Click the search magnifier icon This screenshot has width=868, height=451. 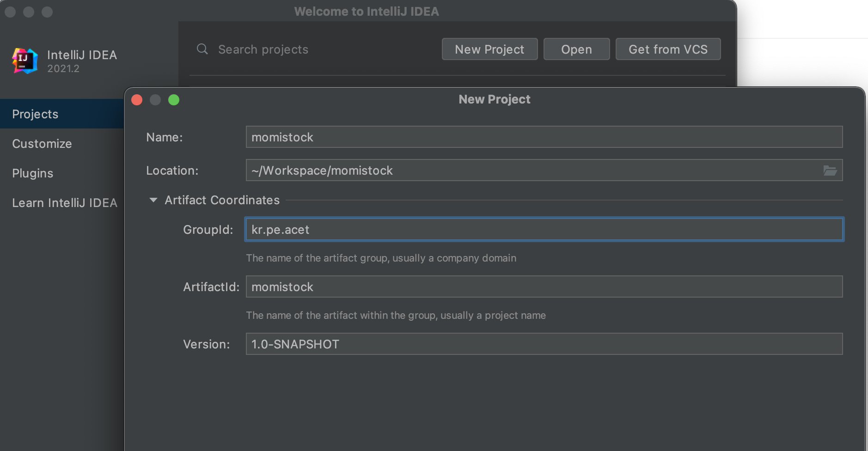tap(202, 49)
